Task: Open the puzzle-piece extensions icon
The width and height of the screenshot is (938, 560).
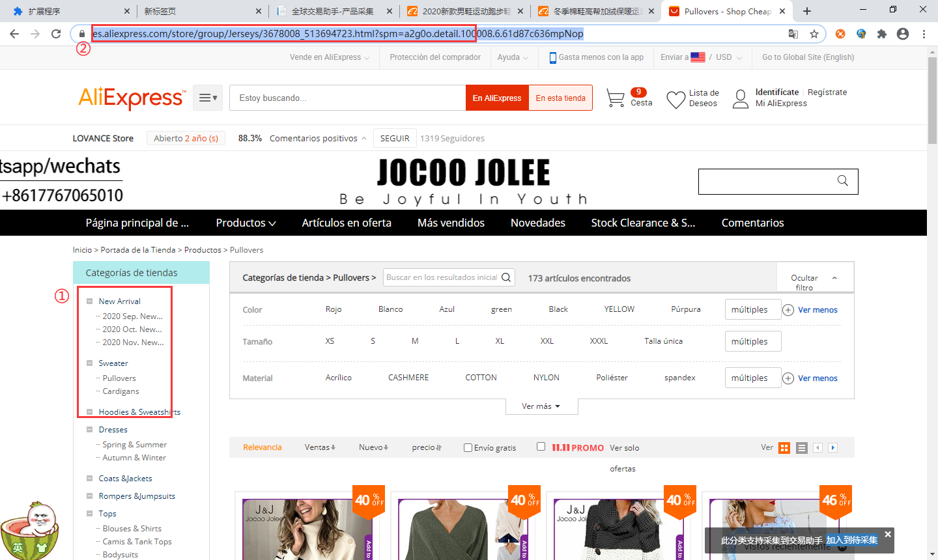Action: tap(882, 34)
